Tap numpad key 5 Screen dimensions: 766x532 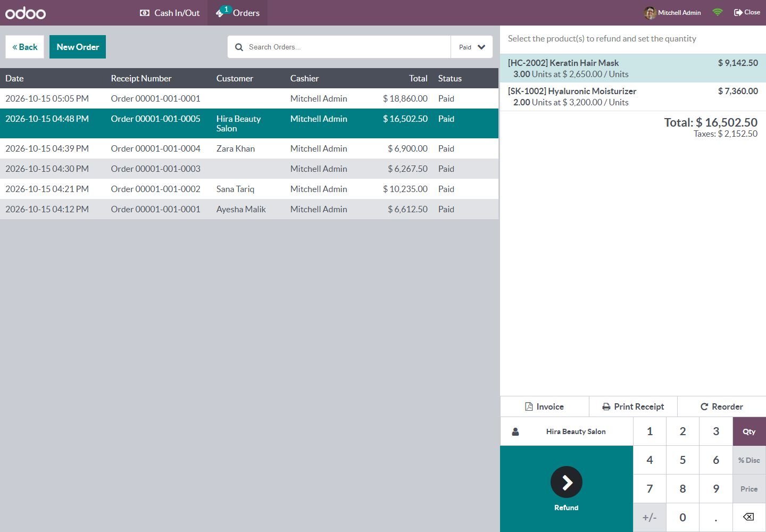(x=682, y=460)
